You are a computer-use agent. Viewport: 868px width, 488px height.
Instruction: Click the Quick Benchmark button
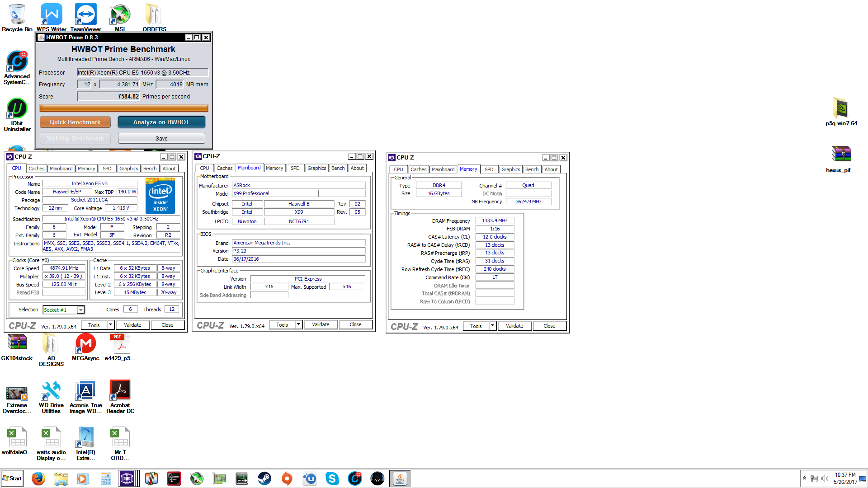(x=75, y=122)
